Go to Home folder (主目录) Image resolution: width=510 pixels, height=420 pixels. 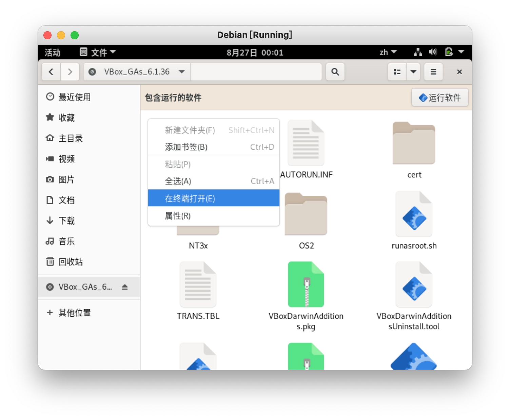tap(89, 138)
